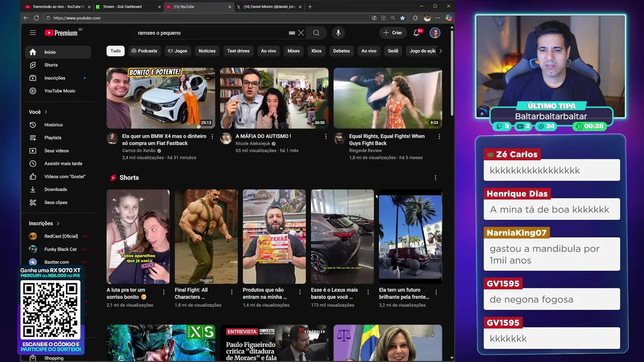Open options menu for the BMW X4 video
The width and height of the screenshot is (644, 362).
tap(212, 137)
